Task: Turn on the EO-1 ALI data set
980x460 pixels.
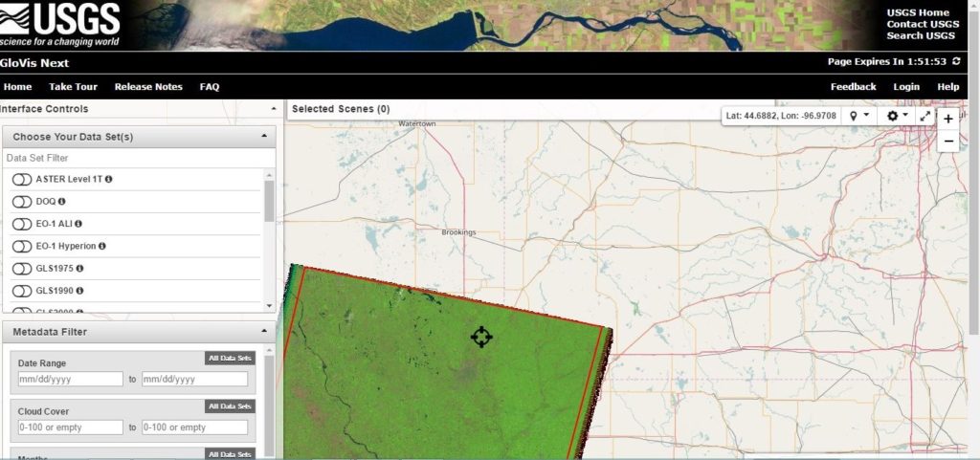Action: (21, 224)
